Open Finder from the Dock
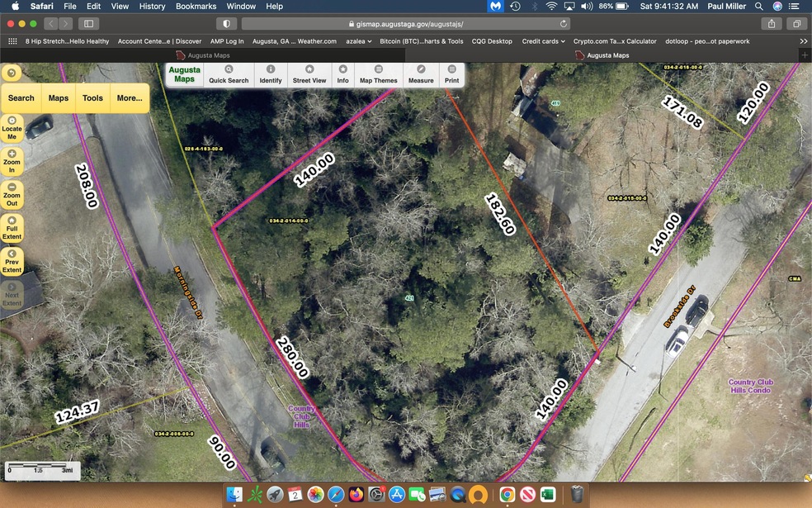 pyautogui.click(x=235, y=494)
